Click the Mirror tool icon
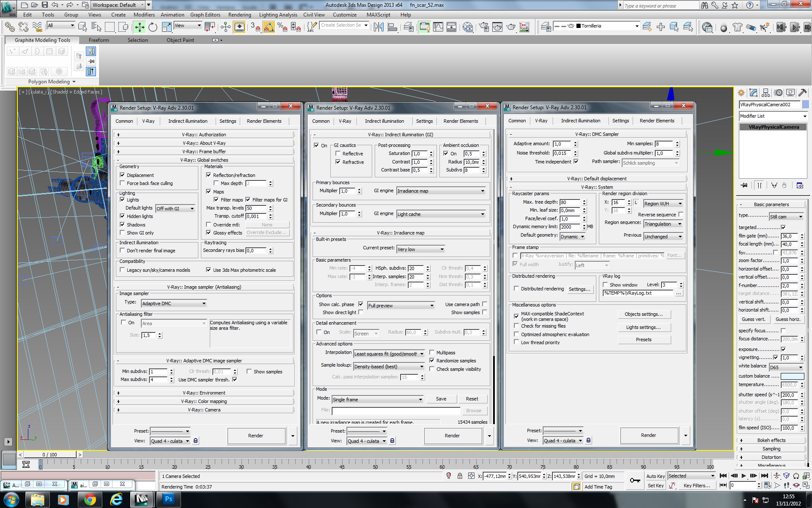 tap(379, 28)
